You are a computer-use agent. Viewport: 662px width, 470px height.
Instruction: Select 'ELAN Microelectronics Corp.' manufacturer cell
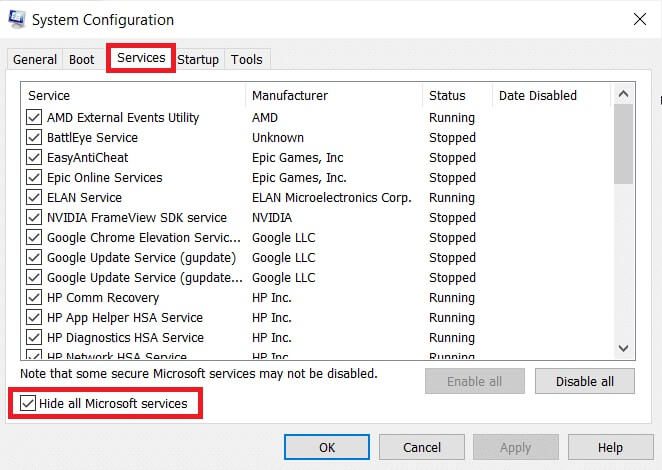pos(332,198)
